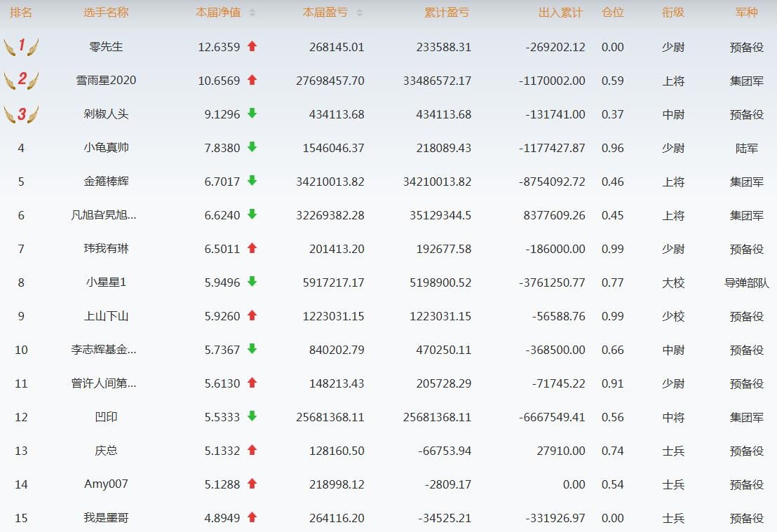Click the 累计盈亏 column header
The width and height of the screenshot is (777, 532).
tap(447, 13)
